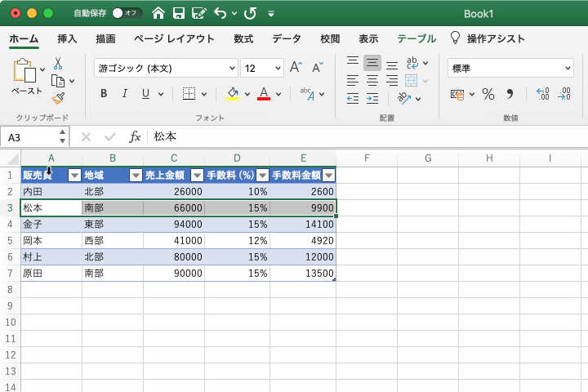The width and height of the screenshot is (588, 392).
Task: Click the top align icon
Action: click(353, 62)
